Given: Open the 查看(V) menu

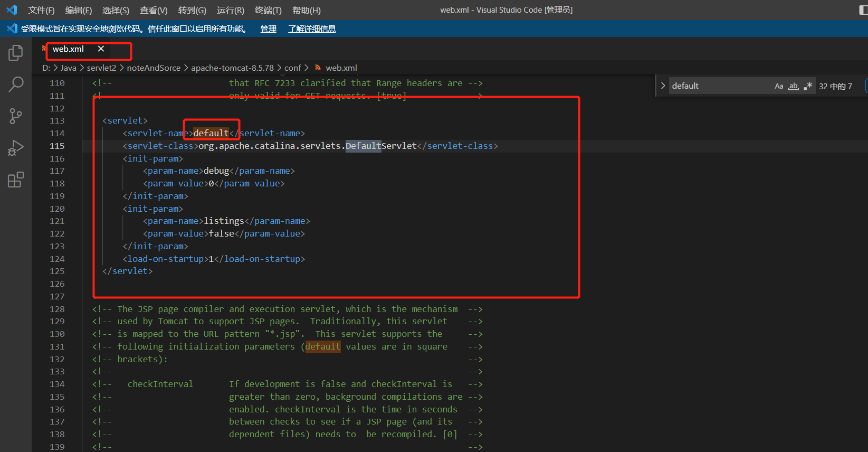Looking at the screenshot, I should coord(154,10).
